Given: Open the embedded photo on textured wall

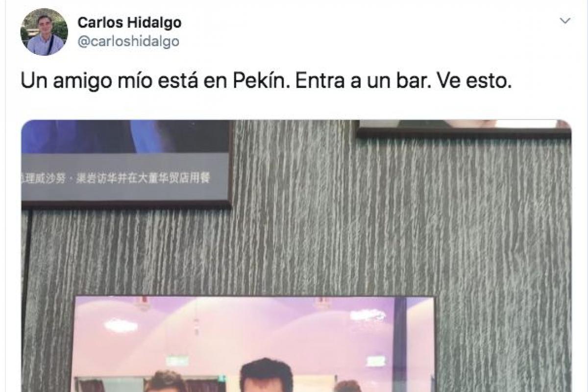Looking at the screenshot, I should [296, 256].
